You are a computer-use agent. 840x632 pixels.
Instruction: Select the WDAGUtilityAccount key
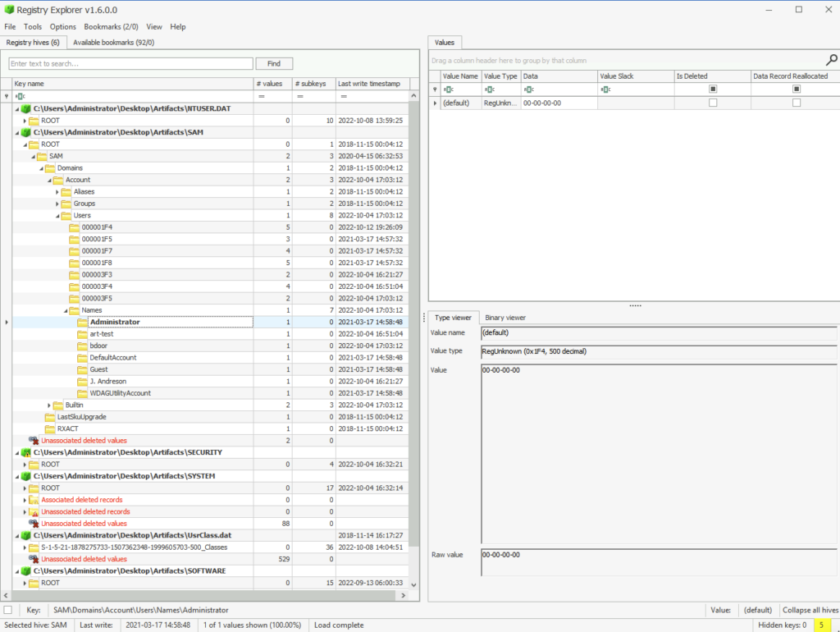point(120,393)
